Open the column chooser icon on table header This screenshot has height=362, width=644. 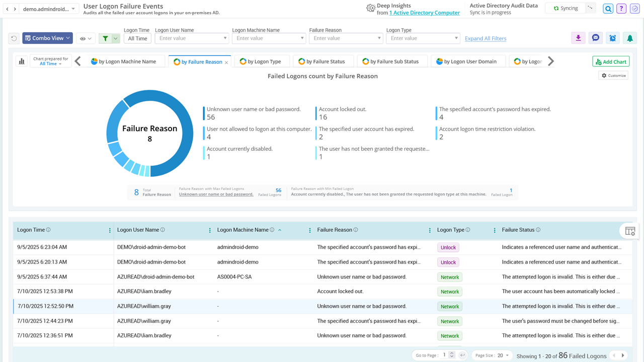pos(629,230)
